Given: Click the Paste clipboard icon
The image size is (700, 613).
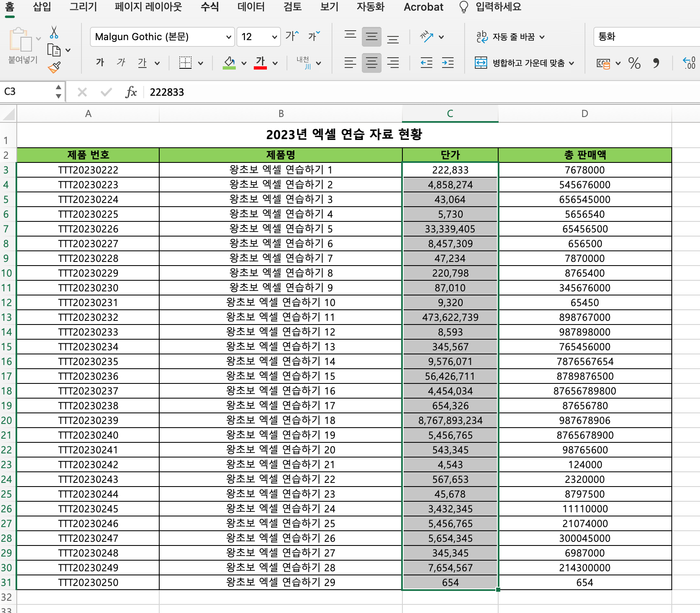Looking at the screenshot, I should tap(20, 40).
